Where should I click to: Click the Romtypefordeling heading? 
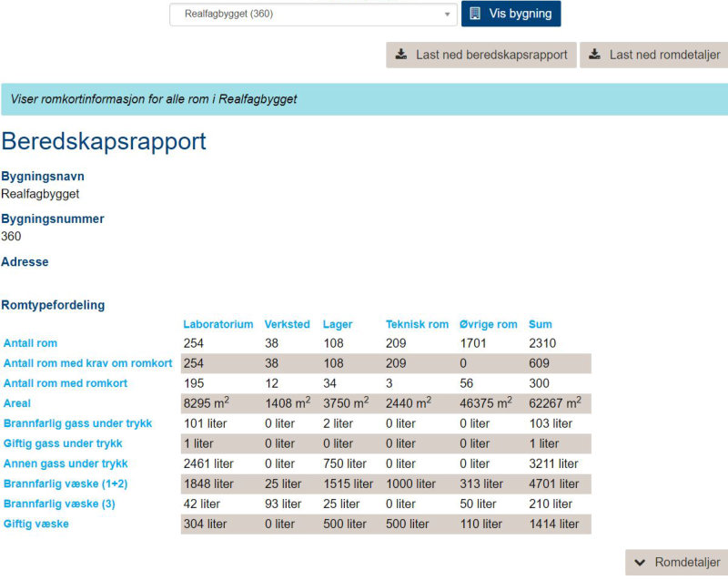coord(54,305)
